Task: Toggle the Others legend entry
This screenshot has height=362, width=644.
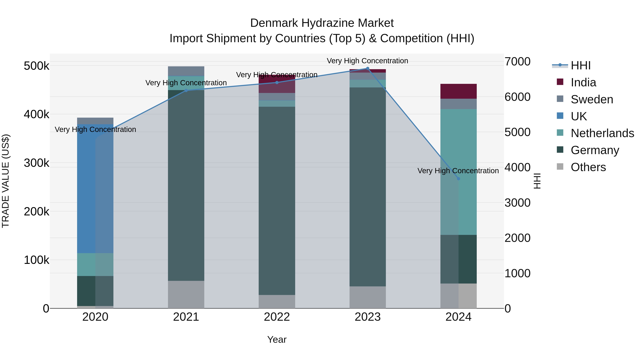Action: (581, 167)
